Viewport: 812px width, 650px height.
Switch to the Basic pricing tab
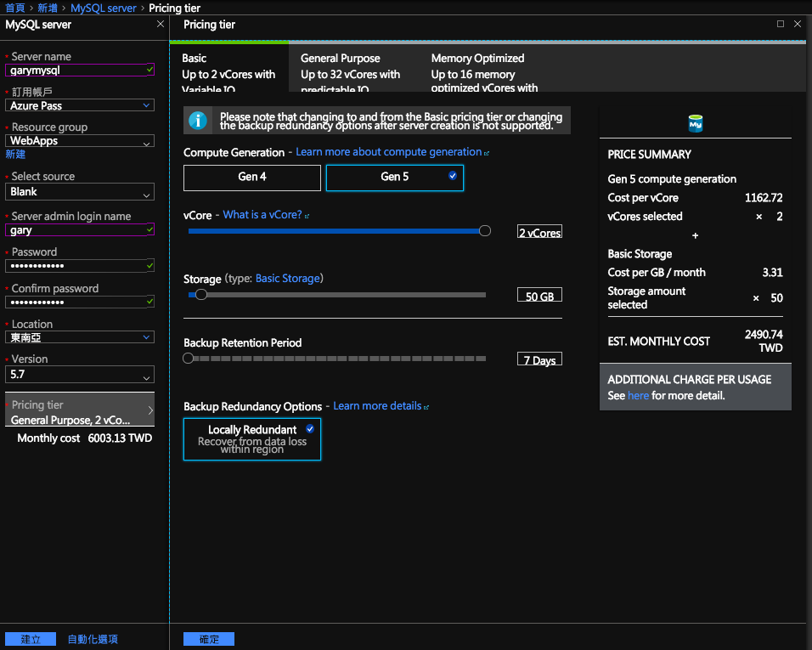[228, 67]
